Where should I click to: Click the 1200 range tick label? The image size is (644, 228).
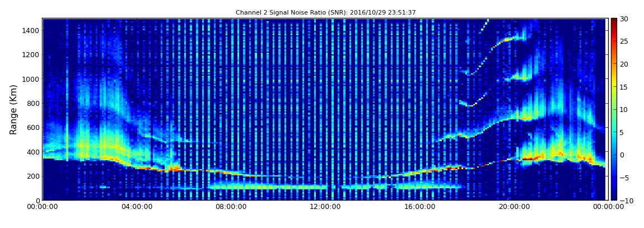point(31,55)
